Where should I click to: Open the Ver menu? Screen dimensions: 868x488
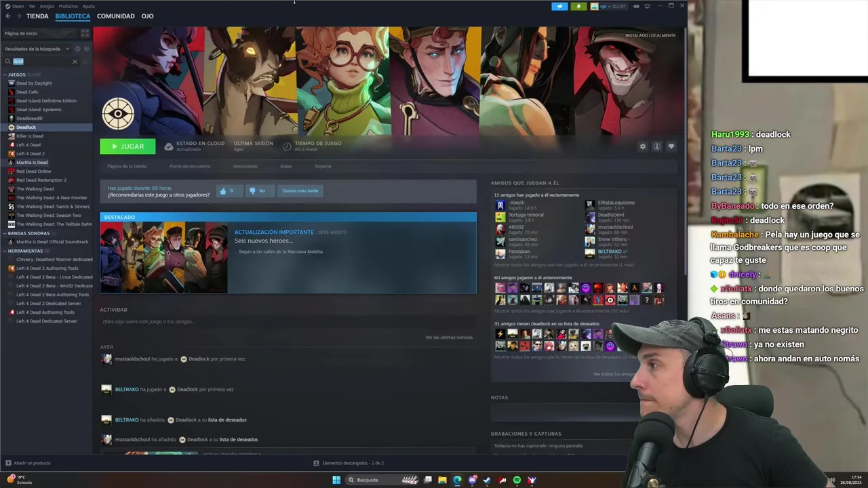point(32,6)
